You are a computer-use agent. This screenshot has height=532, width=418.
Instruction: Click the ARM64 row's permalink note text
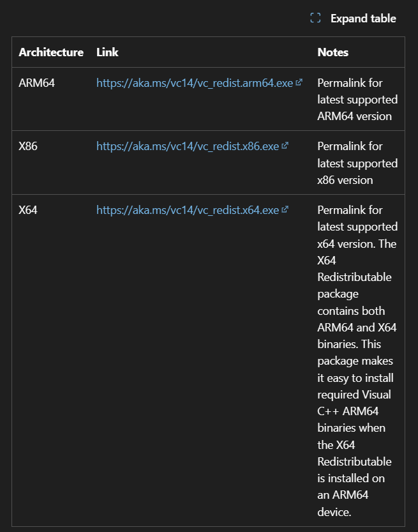(357, 100)
